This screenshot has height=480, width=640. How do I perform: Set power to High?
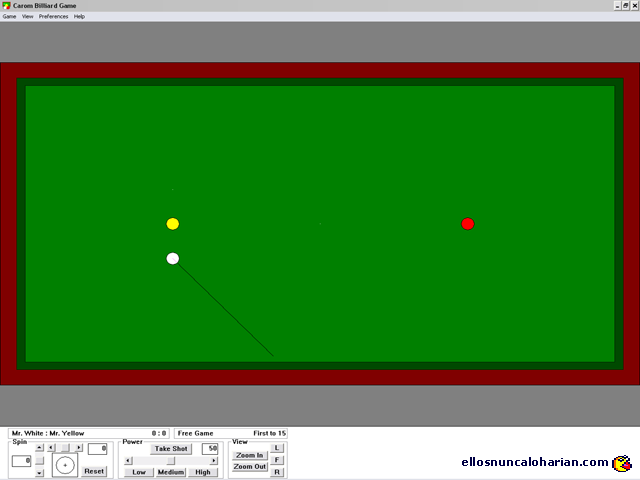pyautogui.click(x=203, y=472)
